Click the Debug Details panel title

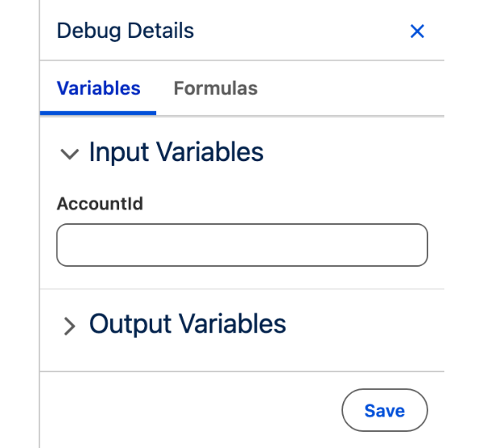pyautogui.click(x=126, y=31)
